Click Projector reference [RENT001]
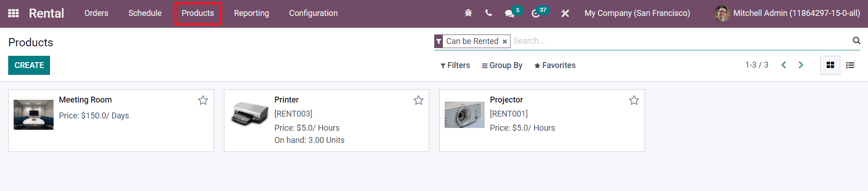Screen dimensions: 868x191 click(509, 114)
